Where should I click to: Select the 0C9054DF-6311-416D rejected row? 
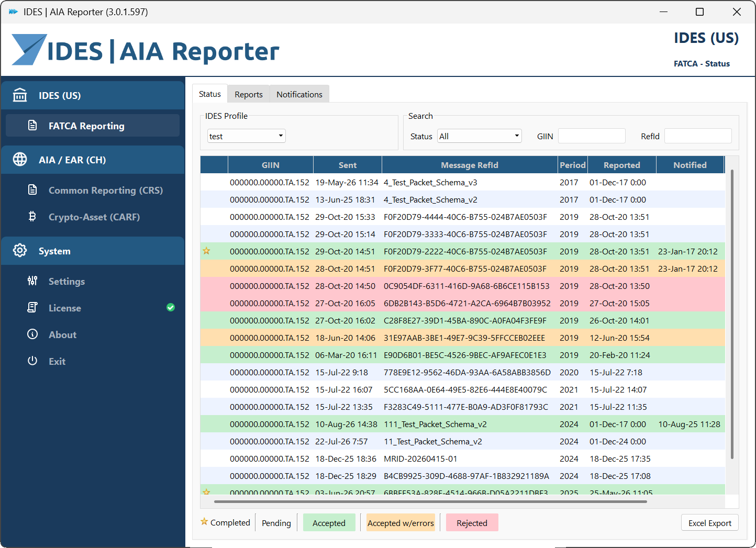click(x=463, y=286)
